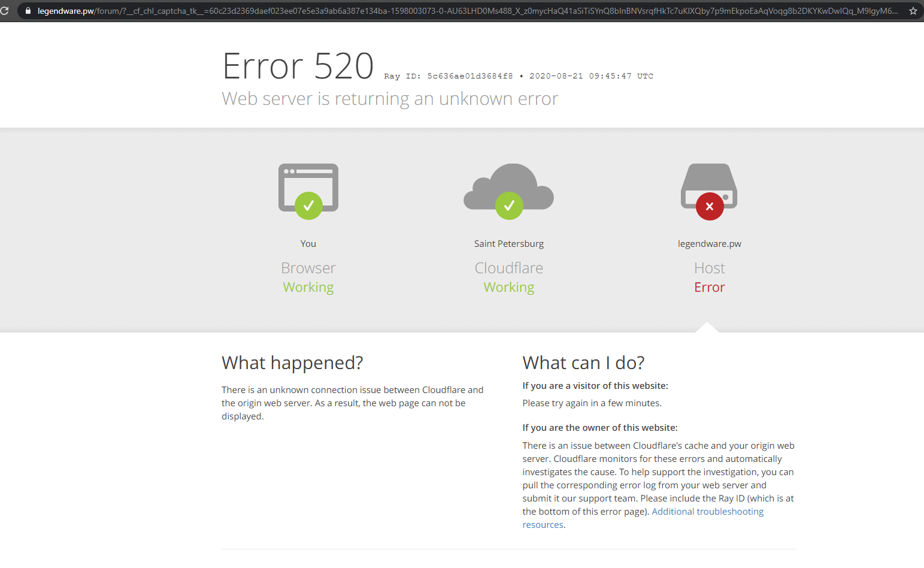Click the red 'Error' status text
The image size is (924, 568).
coord(710,288)
